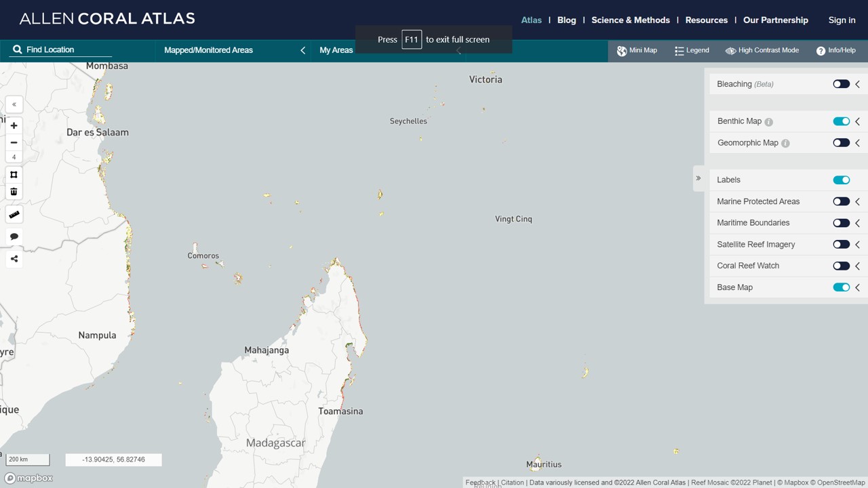
Task: Open the Mini Map
Action: click(637, 50)
